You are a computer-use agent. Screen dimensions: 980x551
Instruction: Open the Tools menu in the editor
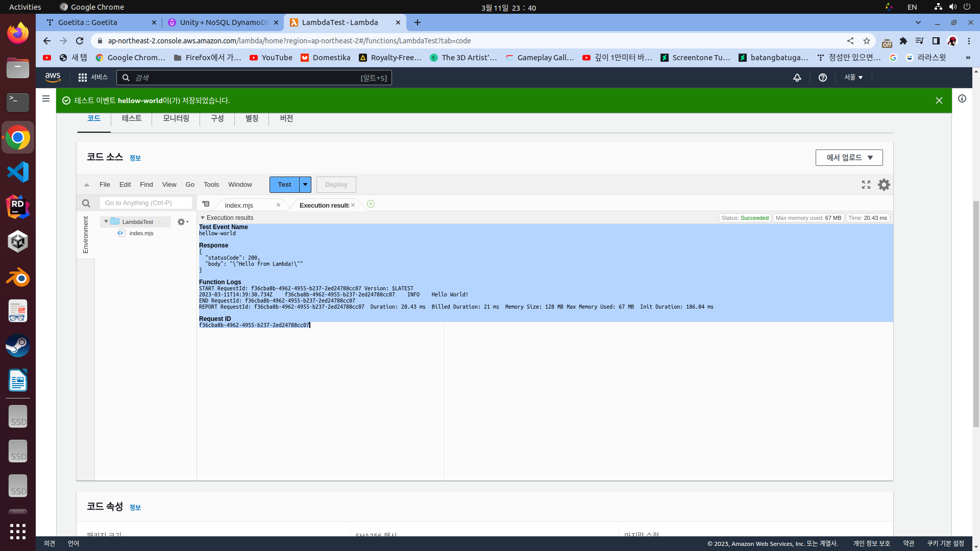(211, 185)
